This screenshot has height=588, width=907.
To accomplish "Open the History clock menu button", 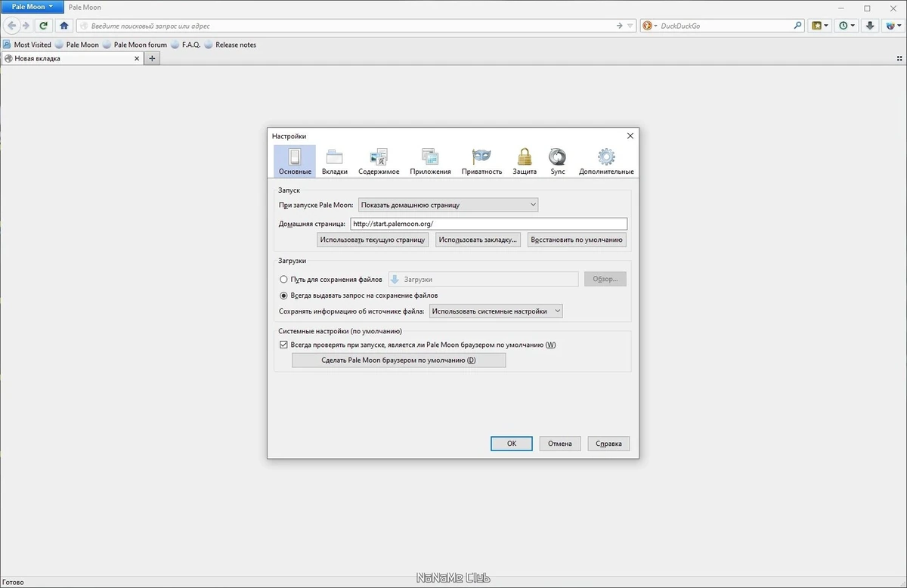I will [847, 26].
